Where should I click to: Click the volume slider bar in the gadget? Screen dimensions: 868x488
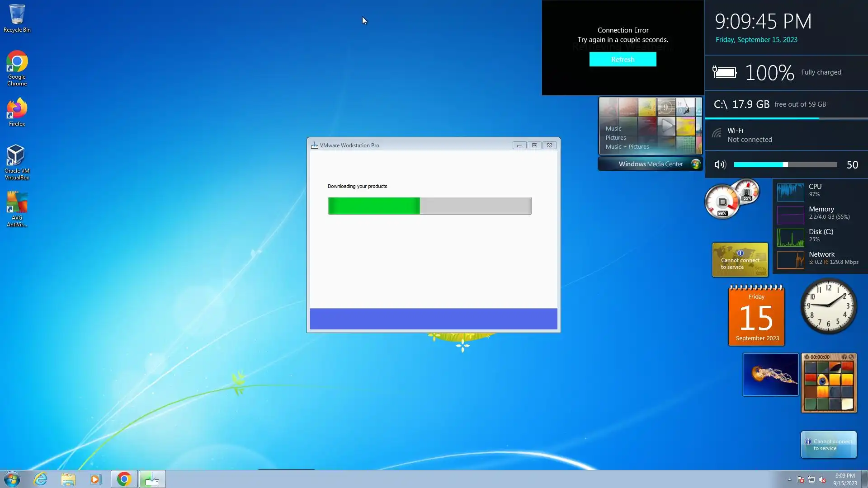[x=785, y=165]
